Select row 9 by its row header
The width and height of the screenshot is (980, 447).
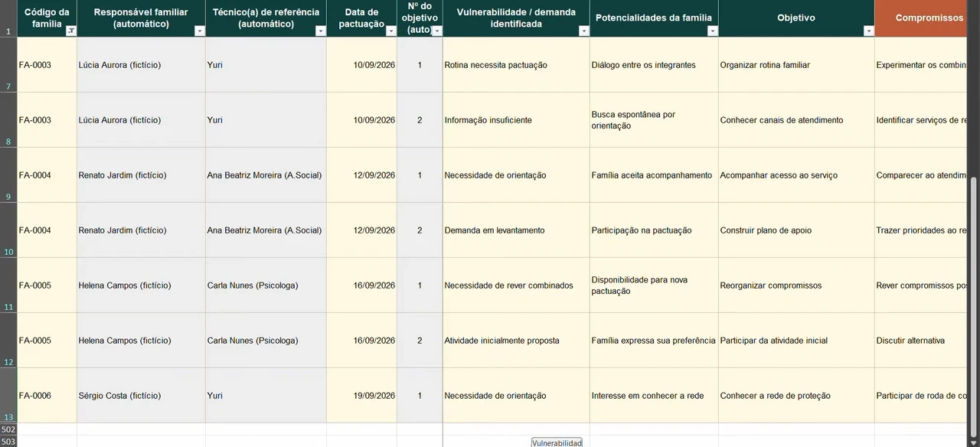(8, 175)
